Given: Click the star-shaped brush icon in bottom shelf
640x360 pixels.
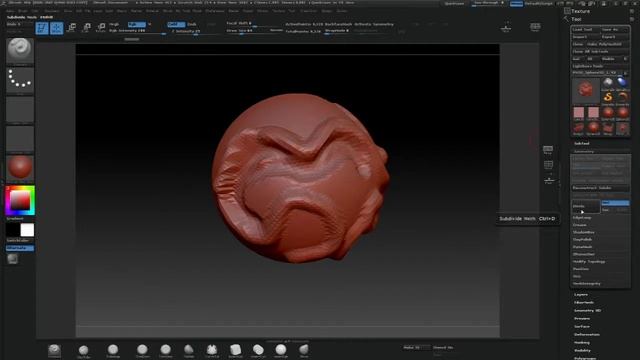Looking at the screenshot, I should pos(212,351).
